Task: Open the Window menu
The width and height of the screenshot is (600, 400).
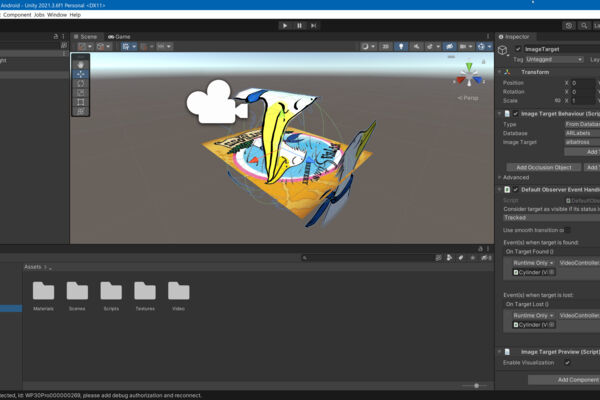Action: point(57,15)
